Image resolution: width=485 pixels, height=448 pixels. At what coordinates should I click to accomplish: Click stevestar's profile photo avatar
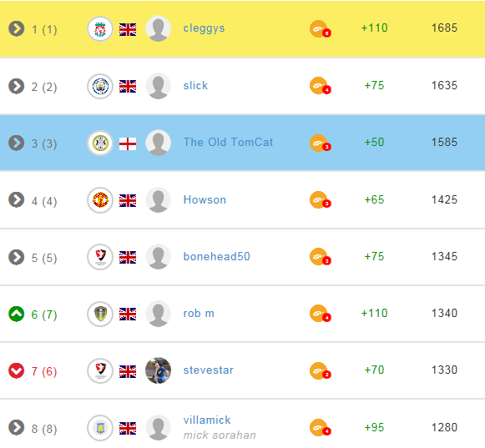pos(158,370)
